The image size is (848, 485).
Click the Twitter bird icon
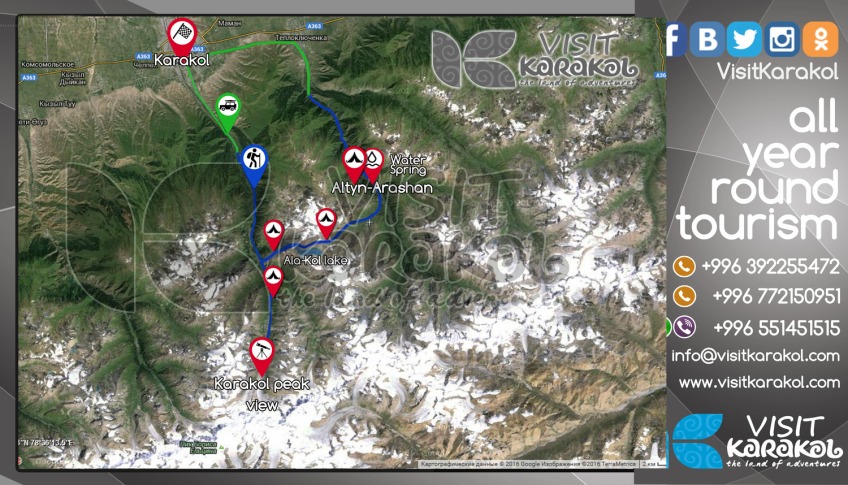pyautogui.click(x=744, y=39)
